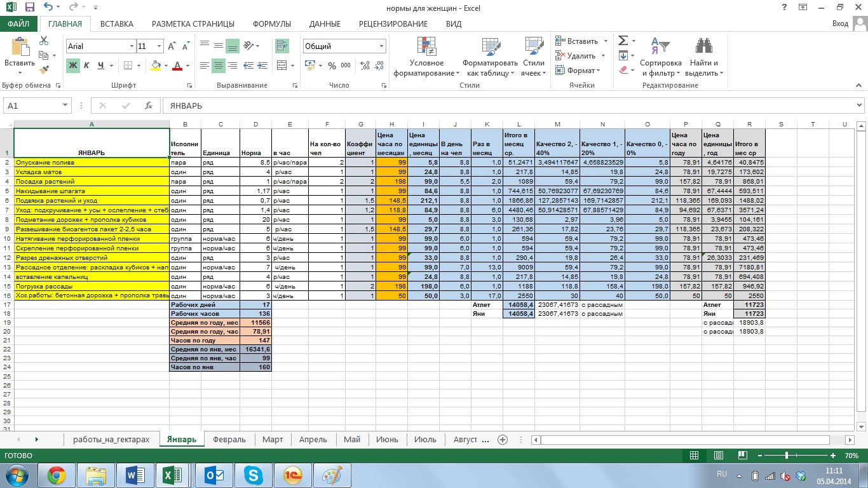The width and height of the screenshot is (868, 488).
Task: Click the text orientation icon
Action: [x=248, y=46]
